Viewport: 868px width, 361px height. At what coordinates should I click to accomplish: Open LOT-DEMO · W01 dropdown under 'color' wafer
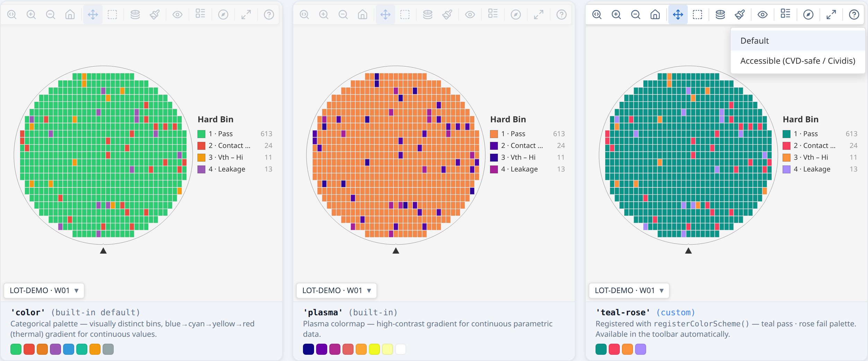click(x=44, y=290)
